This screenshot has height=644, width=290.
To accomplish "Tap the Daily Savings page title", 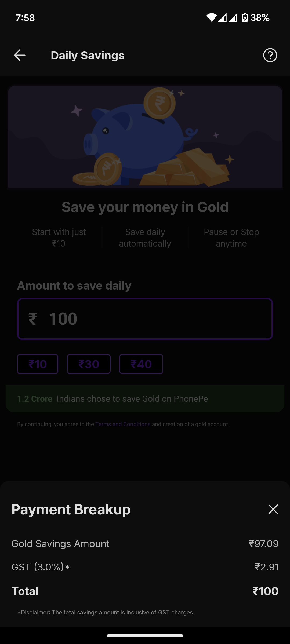I will pyautogui.click(x=88, y=55).
